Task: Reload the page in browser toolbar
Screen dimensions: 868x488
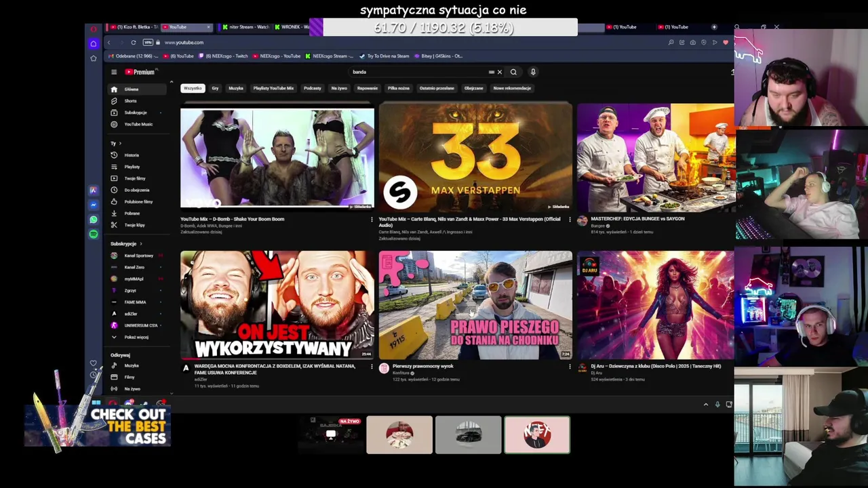Action: pos(134,43)
